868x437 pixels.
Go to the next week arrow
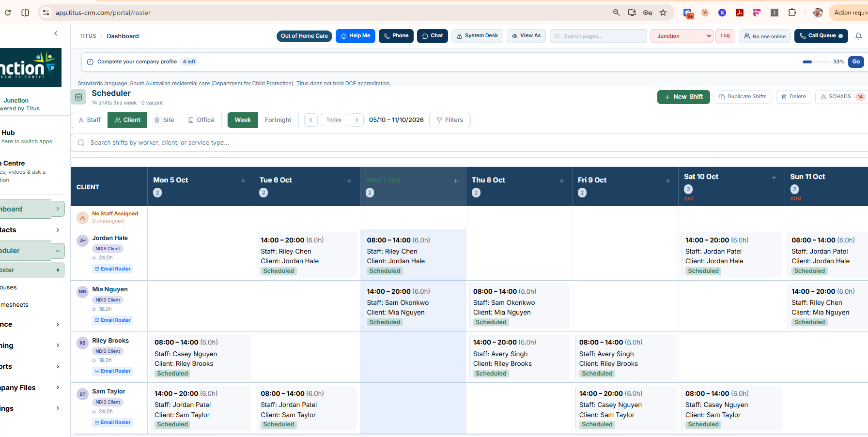coord(357,120)
